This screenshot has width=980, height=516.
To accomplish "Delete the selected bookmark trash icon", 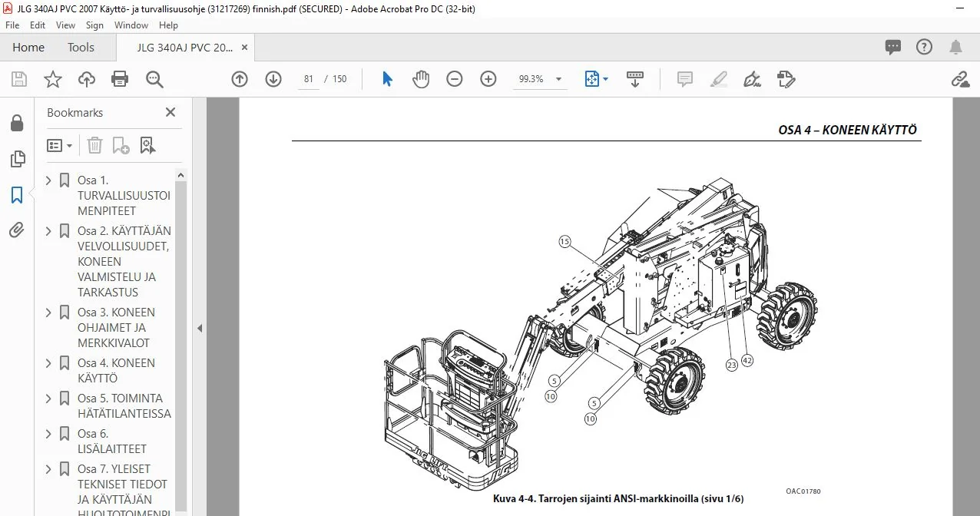I will [x=94, y=145].
